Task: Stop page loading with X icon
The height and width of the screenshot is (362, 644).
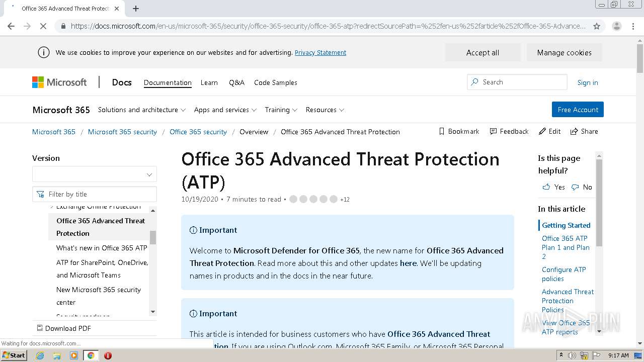Action: (x=43, y=26)
